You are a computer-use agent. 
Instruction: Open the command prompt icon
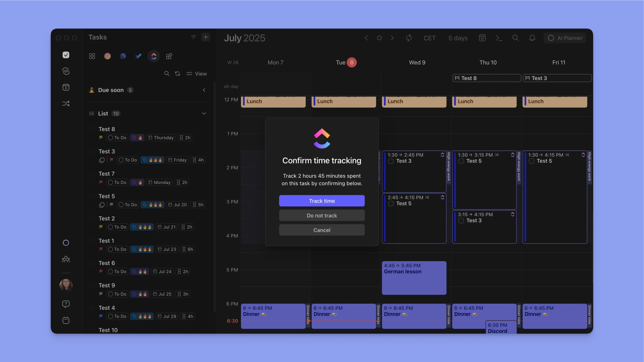(499, 38)
